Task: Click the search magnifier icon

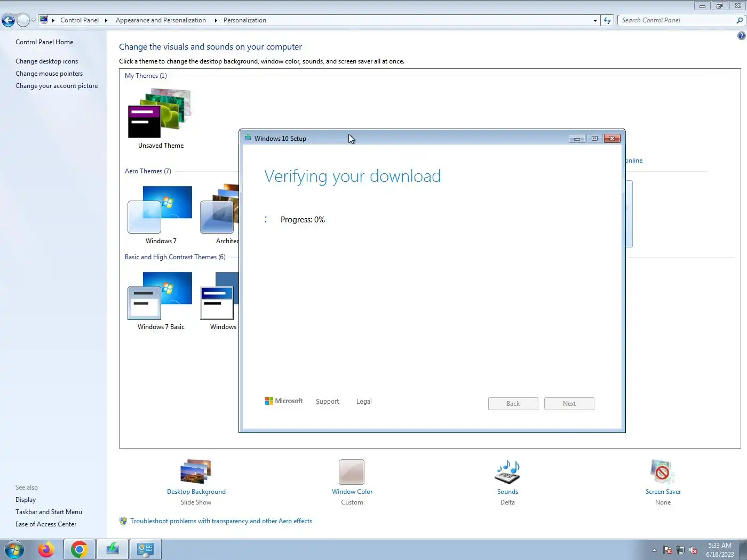Action: click(x=740, y=20)
